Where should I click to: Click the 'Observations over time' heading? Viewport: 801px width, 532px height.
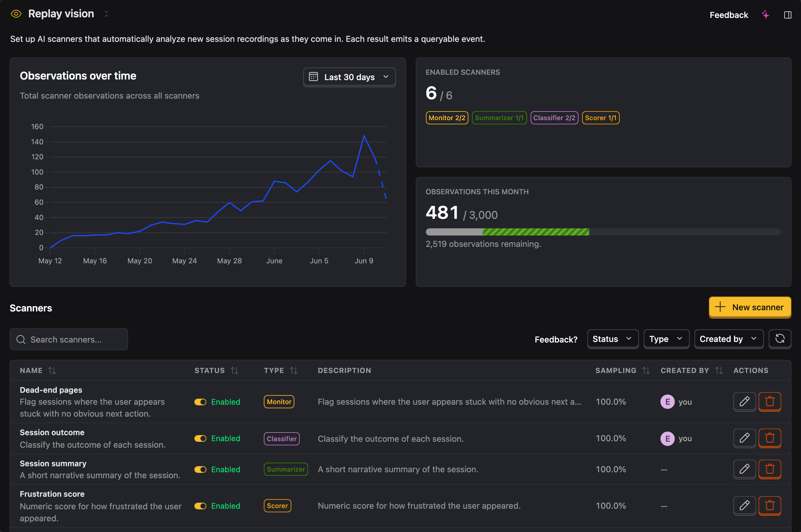(x=78, y=76)
